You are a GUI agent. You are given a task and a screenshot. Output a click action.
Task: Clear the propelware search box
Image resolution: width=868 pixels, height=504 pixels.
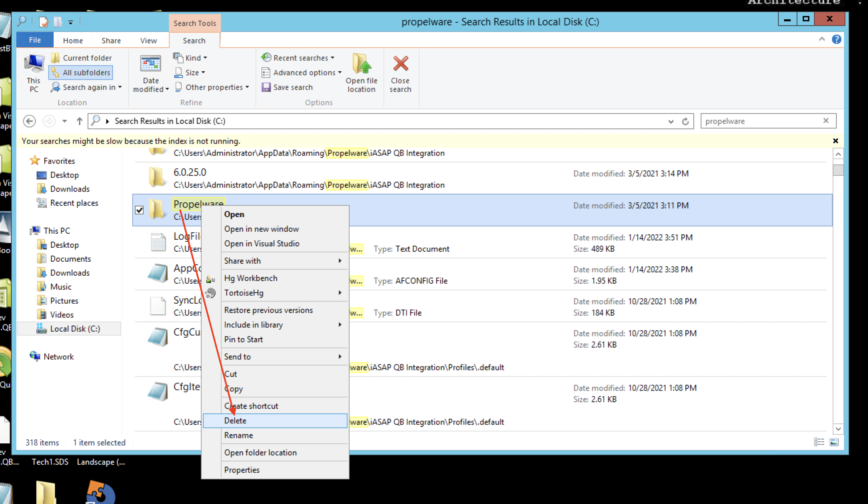(x=826, y=121)
